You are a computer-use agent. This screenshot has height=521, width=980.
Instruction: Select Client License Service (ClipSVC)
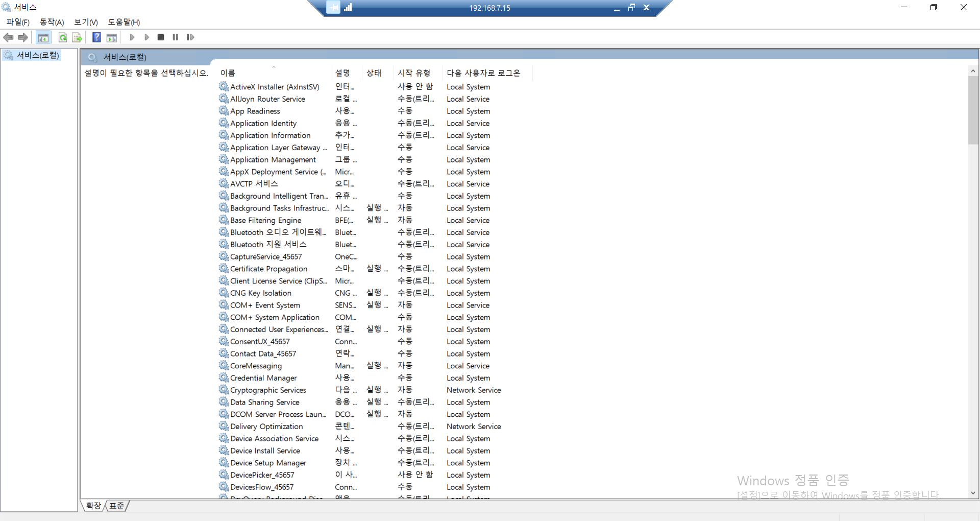tap(278, 281)
